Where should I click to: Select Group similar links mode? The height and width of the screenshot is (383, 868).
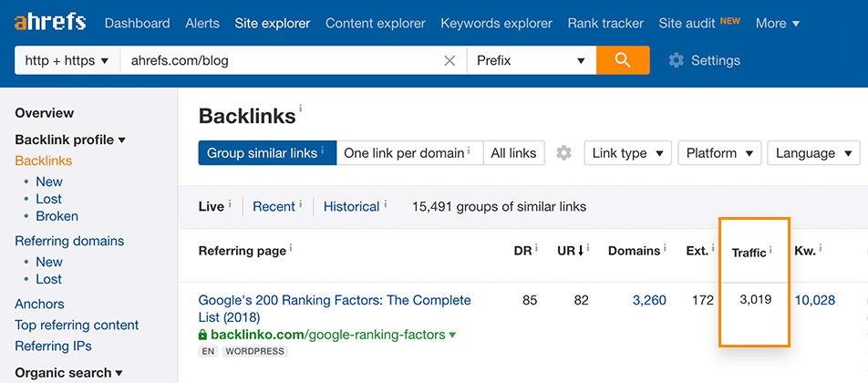point(267,153)
